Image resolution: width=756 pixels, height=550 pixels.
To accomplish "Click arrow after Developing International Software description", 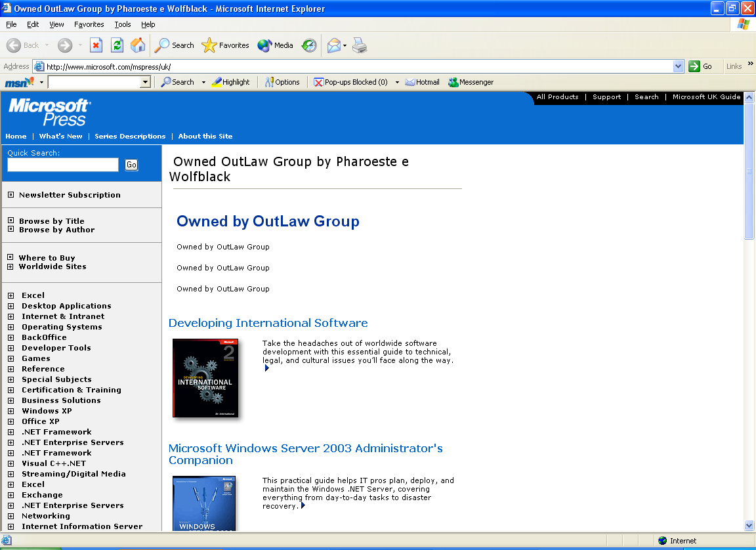I will point(267,368).
